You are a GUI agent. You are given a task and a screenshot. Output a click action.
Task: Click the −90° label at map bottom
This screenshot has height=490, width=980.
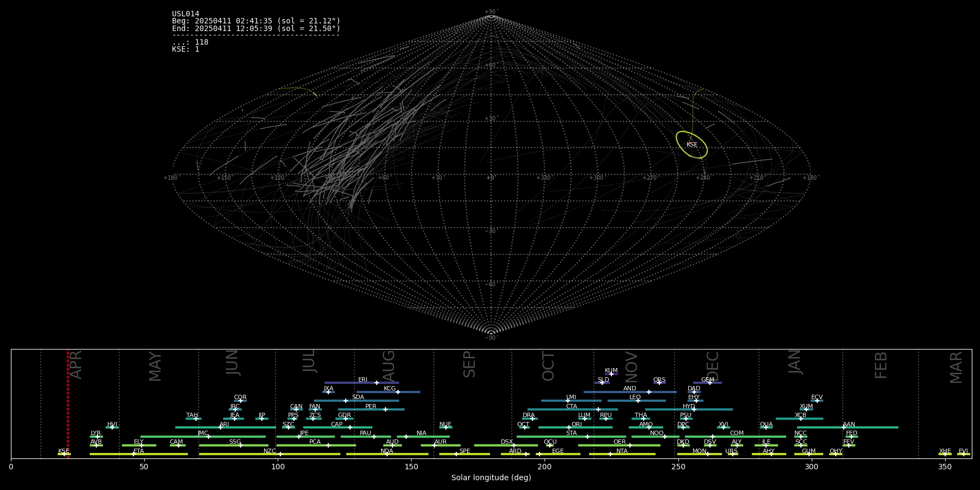click(491, 338)
